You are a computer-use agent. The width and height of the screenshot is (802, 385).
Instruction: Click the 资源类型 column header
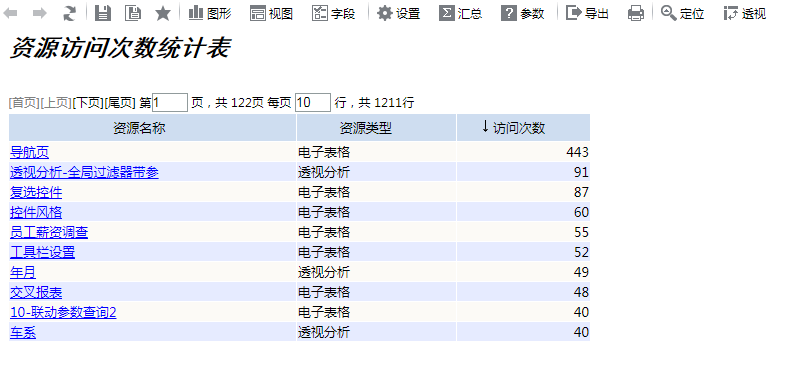pyautogui.click(x=376, y=127)
